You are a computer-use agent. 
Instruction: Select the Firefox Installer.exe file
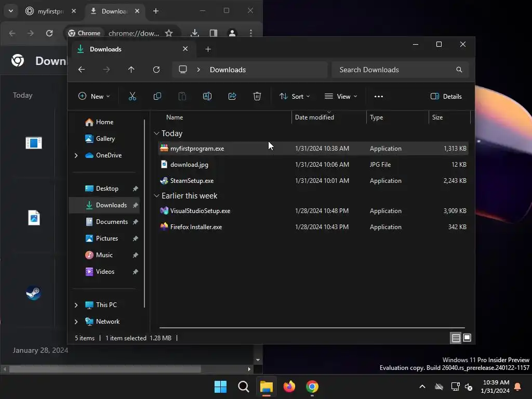tap(313, 227)
